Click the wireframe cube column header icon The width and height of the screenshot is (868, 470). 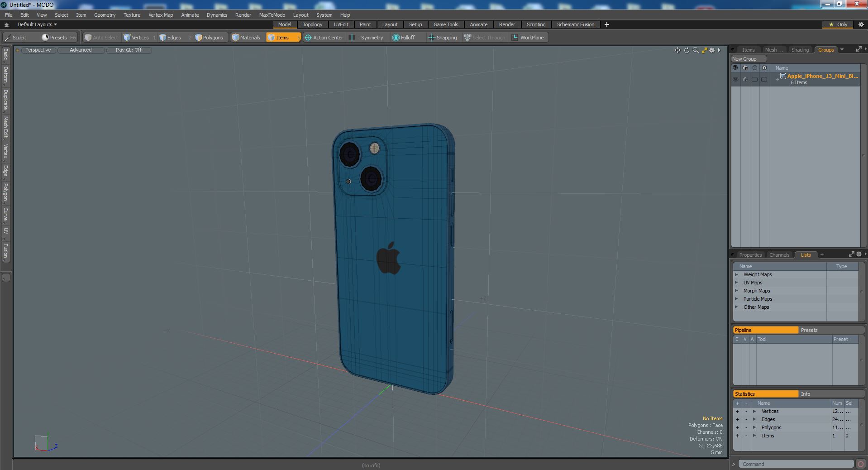pos(754,68)
